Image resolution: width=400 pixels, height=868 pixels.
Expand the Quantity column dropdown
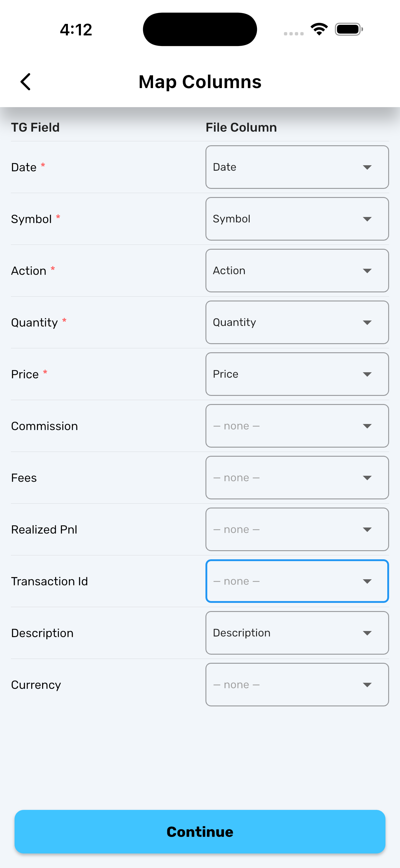297,322
